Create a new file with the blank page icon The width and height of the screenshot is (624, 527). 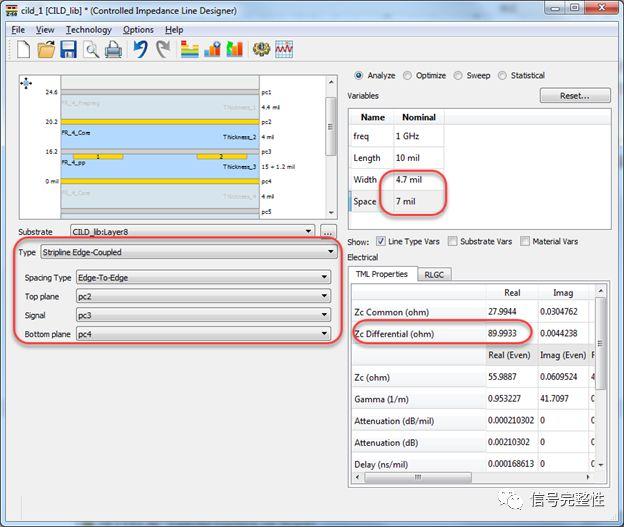23,49
